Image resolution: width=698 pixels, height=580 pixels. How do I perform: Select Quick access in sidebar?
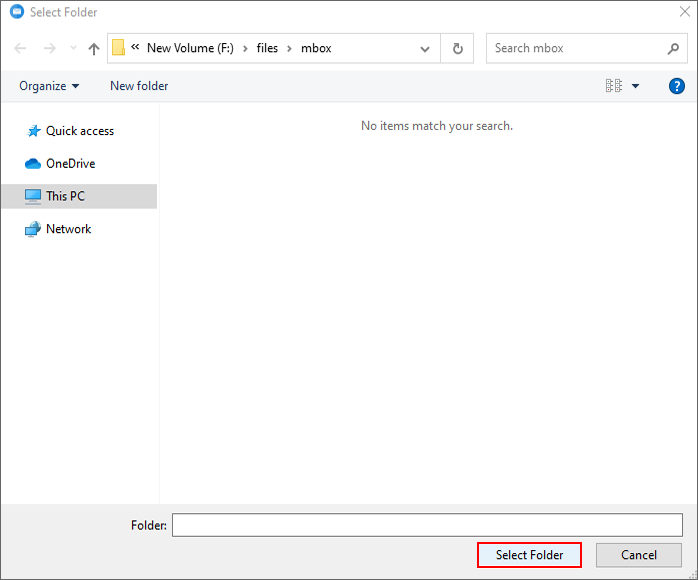[80, 131]
